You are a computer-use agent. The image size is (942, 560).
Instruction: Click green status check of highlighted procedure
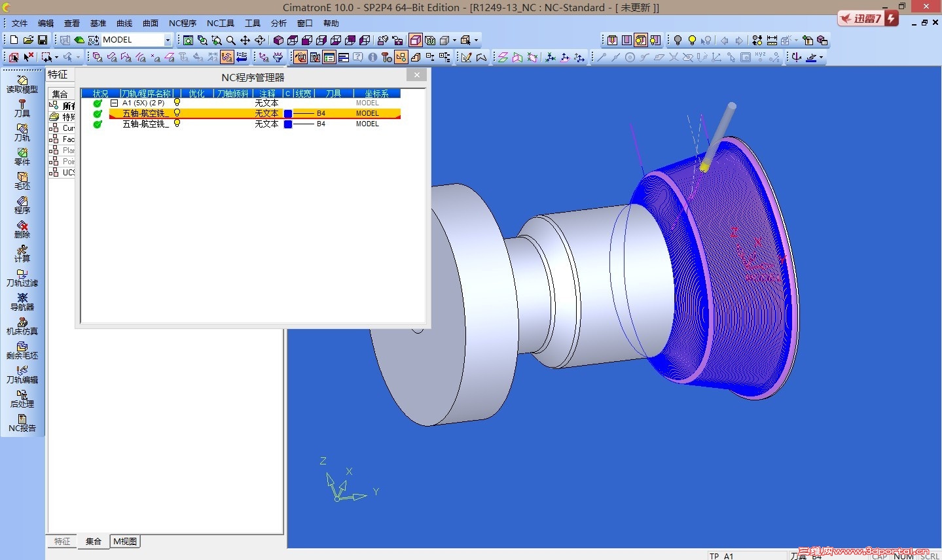98,114
